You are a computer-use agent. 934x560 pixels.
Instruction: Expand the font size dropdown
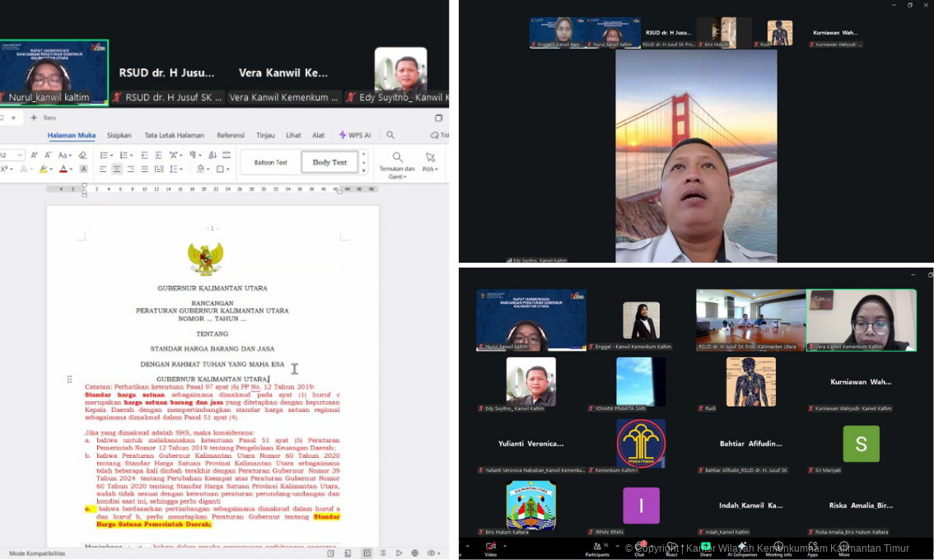[x=21, y=155]
